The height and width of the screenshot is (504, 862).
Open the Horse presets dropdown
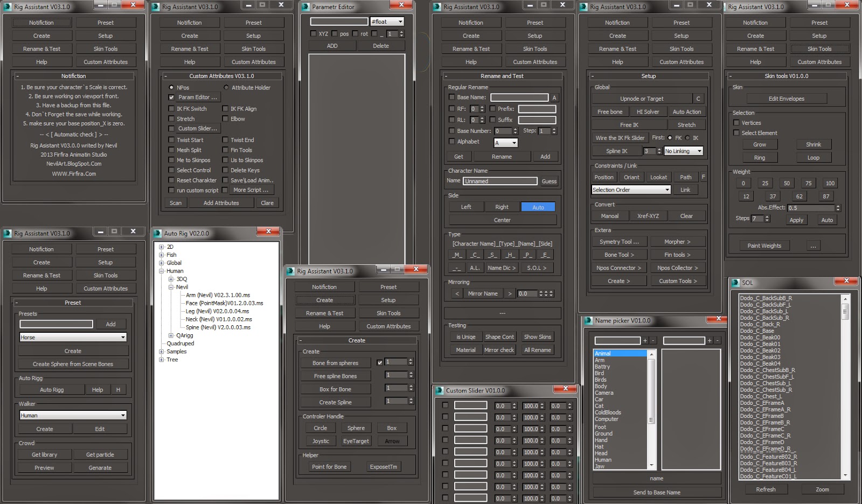point(73,338)
